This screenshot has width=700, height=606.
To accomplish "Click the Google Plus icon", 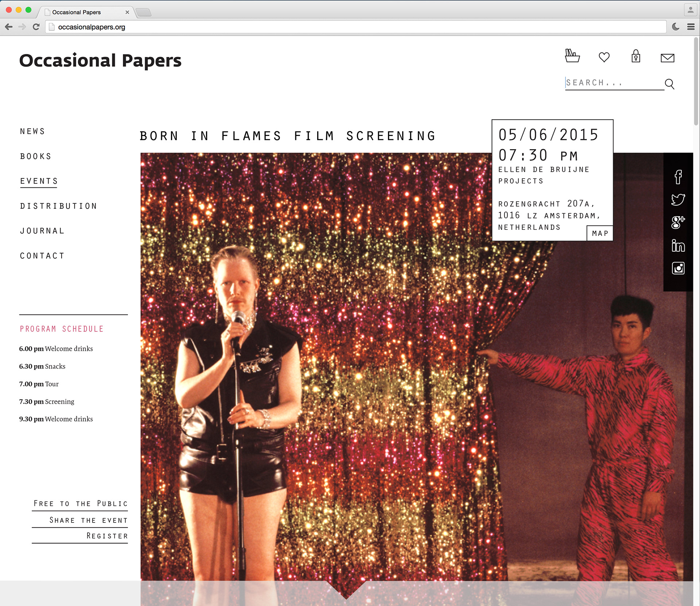I will (x=678, y=222).
